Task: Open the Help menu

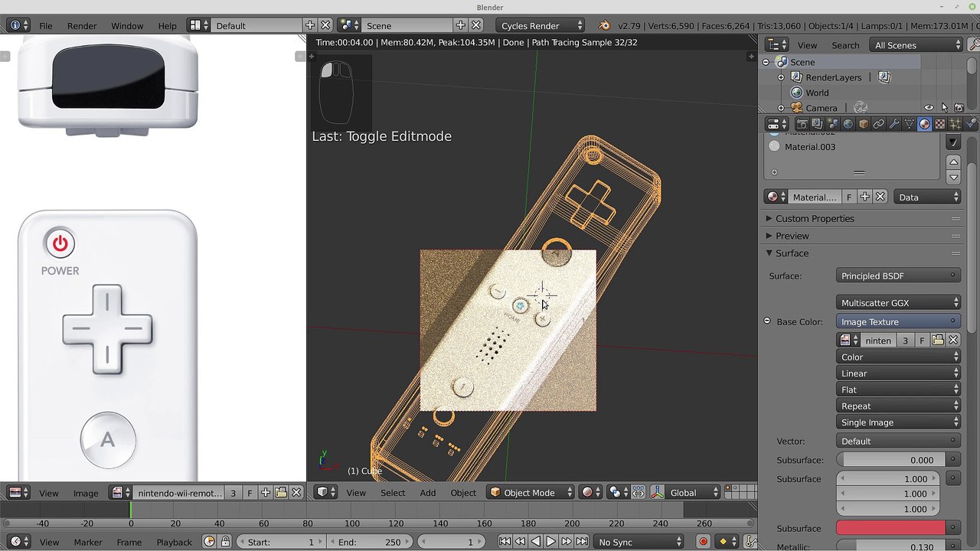Action: tap(167, 25)
